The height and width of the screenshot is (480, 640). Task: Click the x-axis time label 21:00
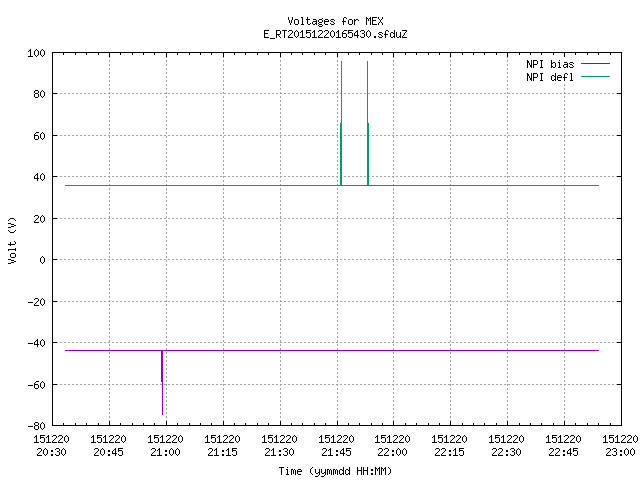pyautogui.click(x=165, y=452)
